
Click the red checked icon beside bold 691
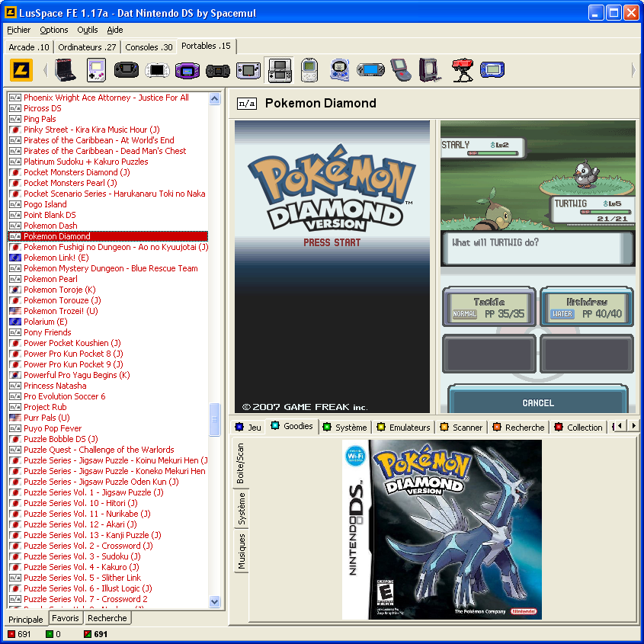(x=88, y=634)
